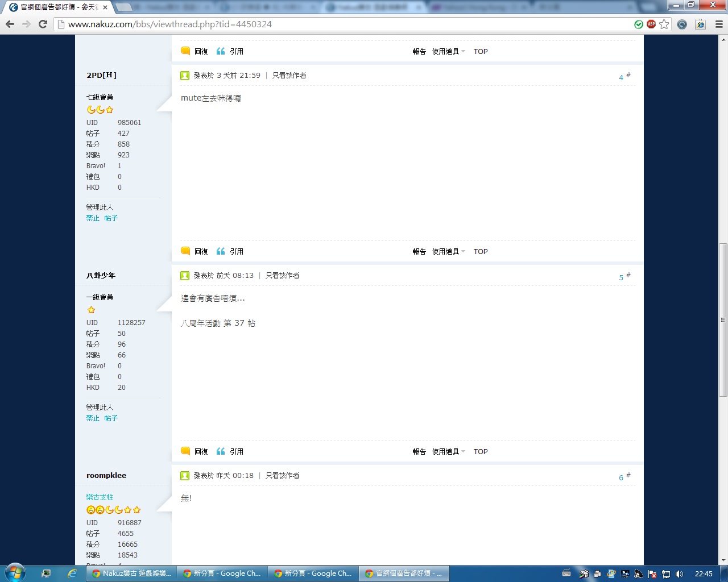Viewport: 728px width, 582px height.
Task: Reload the page with the refresh icon
Action: [43, 24]
